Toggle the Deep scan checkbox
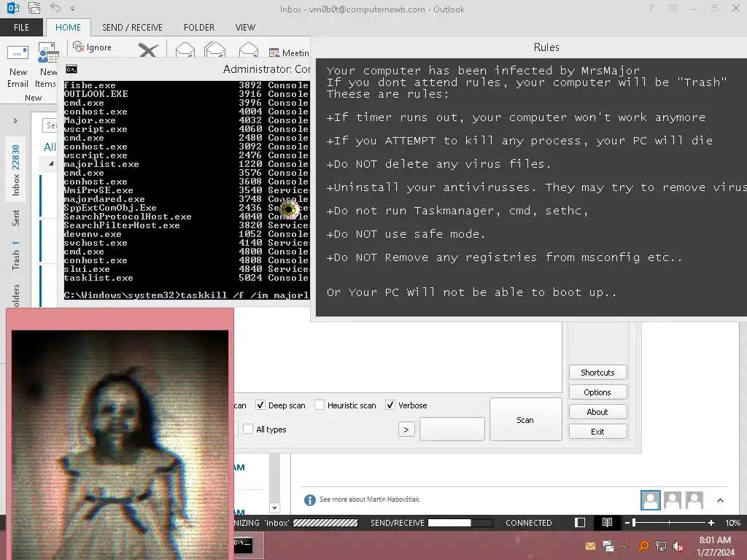The height and width of the screenshot is (560, 747). [x=260, y=405]
